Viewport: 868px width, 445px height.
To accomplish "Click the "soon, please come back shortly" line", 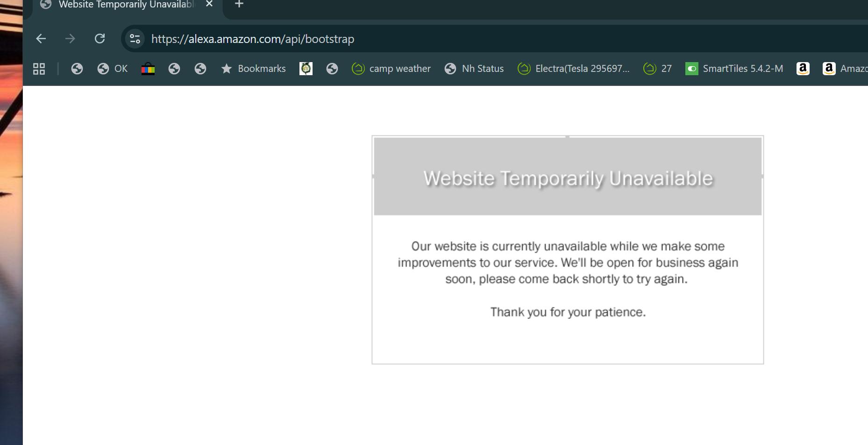I will click(567, 279).
